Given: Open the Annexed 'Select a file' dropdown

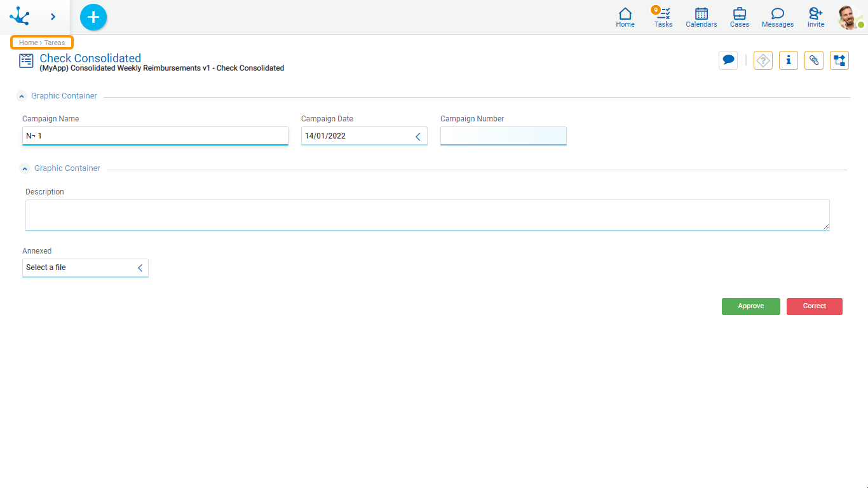Looking at the screenshot, I should tap(140, 268).
